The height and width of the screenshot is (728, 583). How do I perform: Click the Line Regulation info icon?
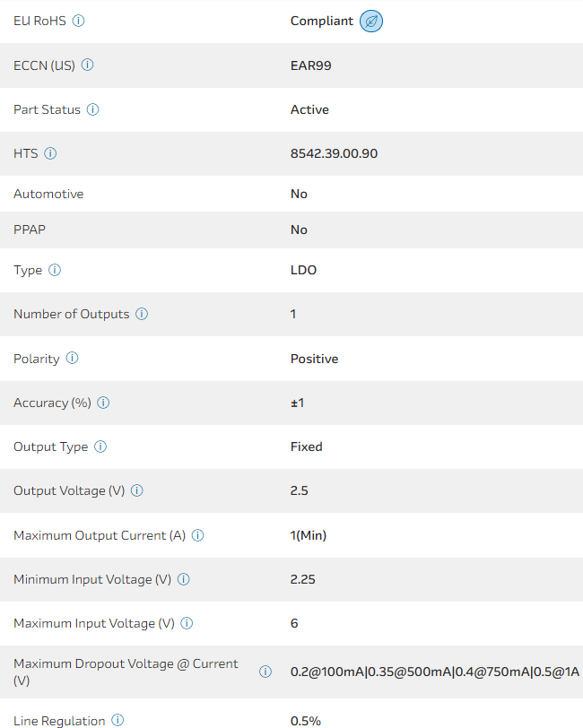pos(117,720)
